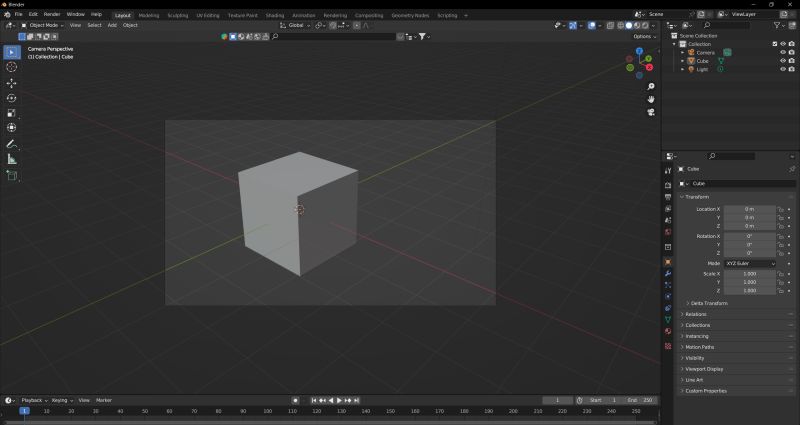Click the timeline End frame field

pos(641,401)
